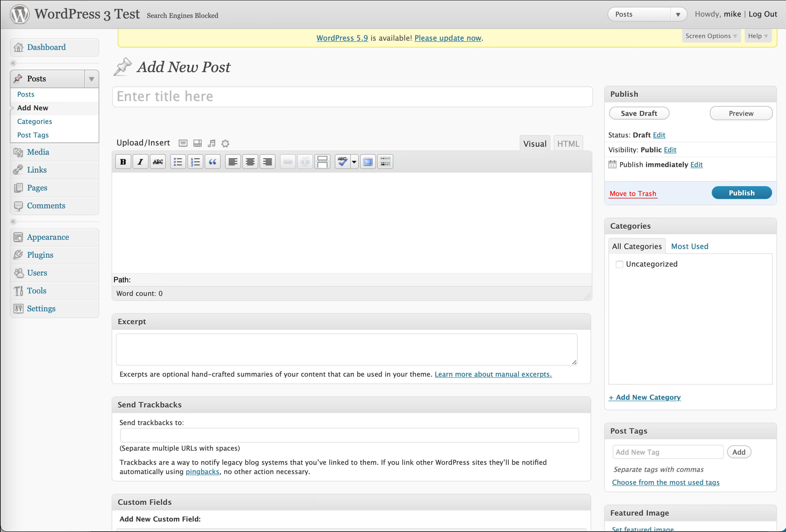
Task: Click Log Out link
Action: click(x=763, y=14)
